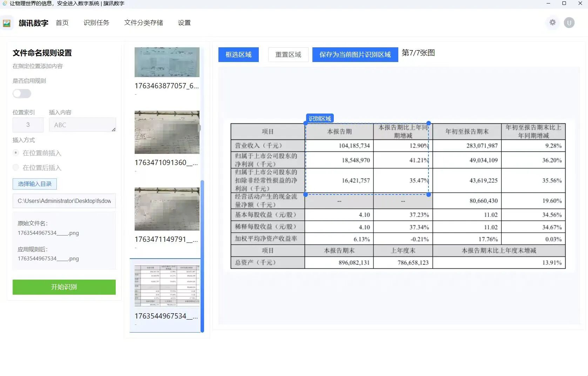Open the settings gear icon
This screenshot has height=376, width=588.
pyautogui.click(x=553, y=22)
